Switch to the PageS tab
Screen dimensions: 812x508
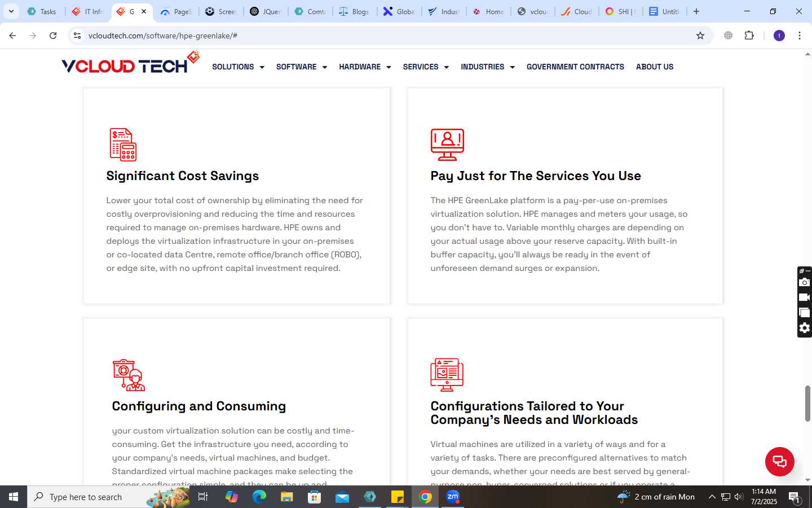tap(176, 11)
